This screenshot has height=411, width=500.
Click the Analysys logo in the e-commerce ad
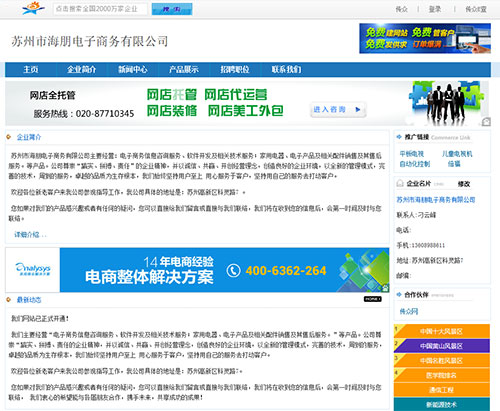click(x=33, y=269)
